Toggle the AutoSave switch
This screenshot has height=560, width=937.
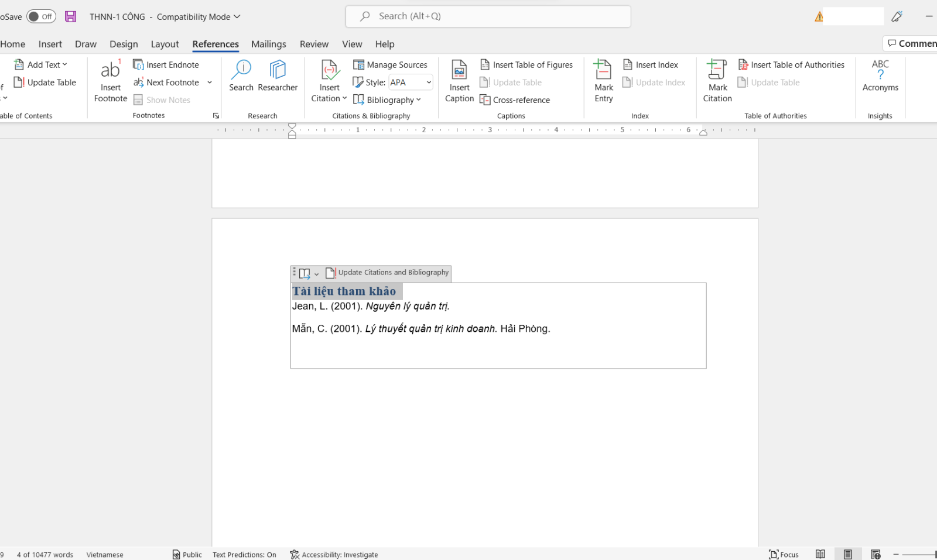pyautogui.click(x=41, y=16)
